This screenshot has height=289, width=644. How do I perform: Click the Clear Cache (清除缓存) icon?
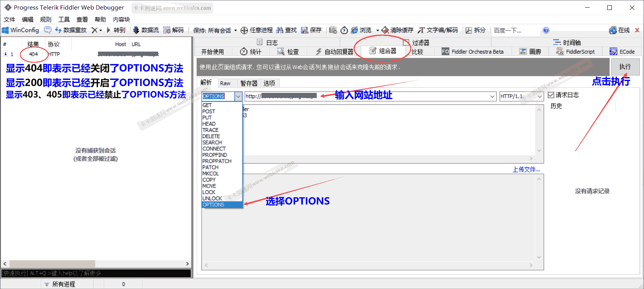385,30
